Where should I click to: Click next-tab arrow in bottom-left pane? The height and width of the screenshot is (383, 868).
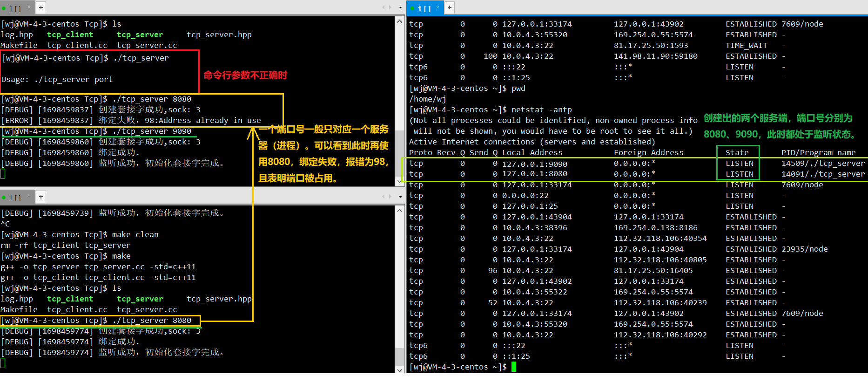(x=390, y=196)
